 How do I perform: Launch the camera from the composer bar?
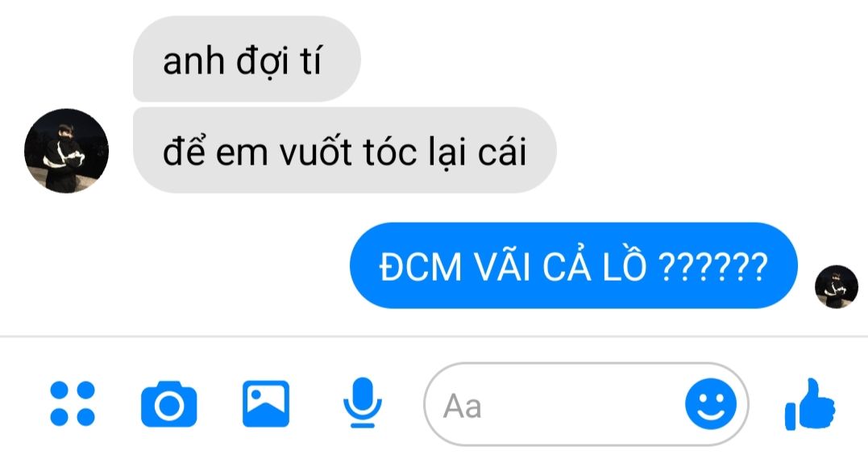pyautogui.click(x=168, y=403)
